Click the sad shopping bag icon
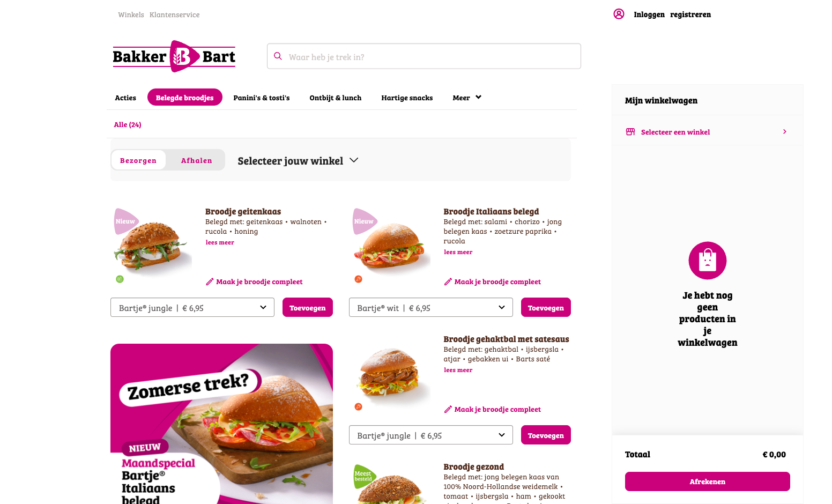This screenshot has height=504, width=832. tap(708, 261)
